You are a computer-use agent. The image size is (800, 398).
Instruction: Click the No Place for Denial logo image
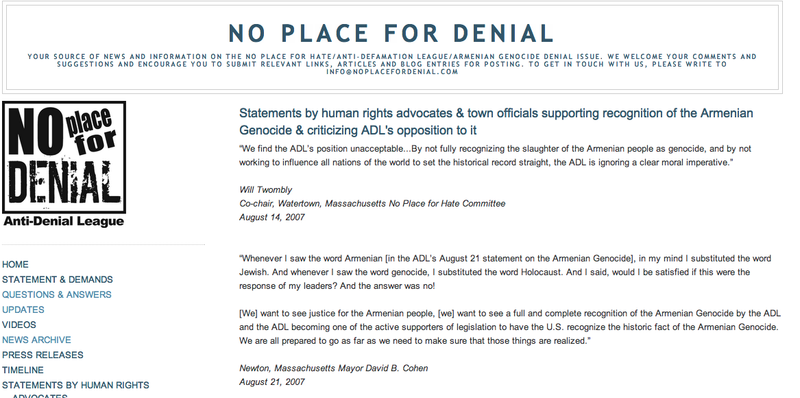click(x=64, y=164)
